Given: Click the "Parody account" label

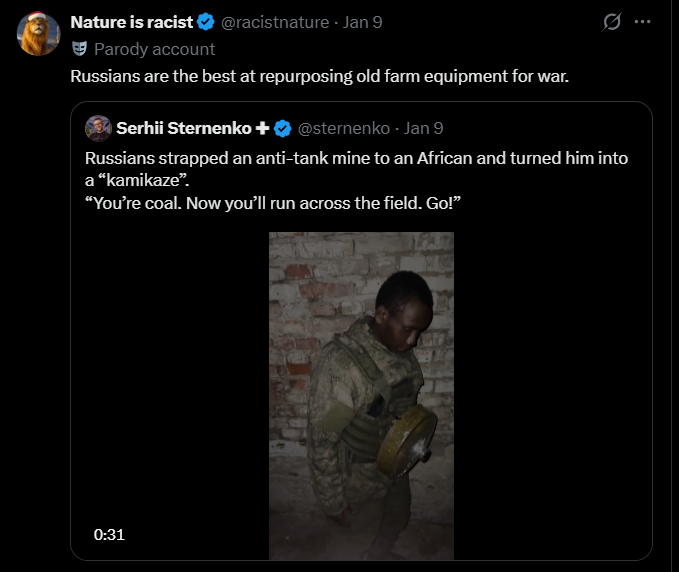Looking at the screenshot, I should [154, 48].
